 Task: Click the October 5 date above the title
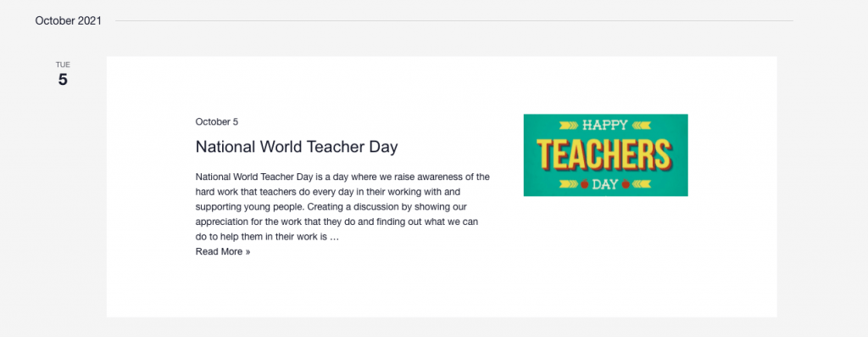[x=216, y=122]
